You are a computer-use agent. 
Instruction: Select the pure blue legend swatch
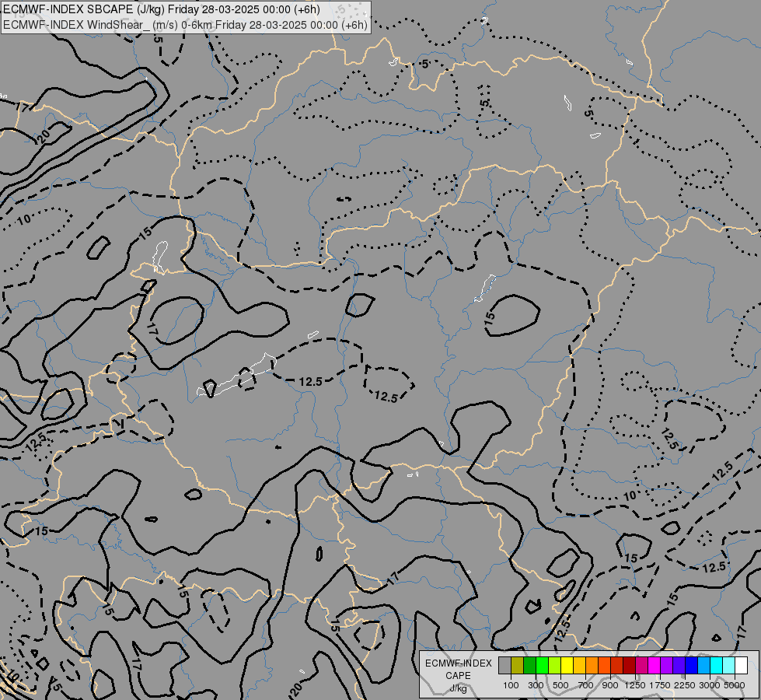(692, 665)
